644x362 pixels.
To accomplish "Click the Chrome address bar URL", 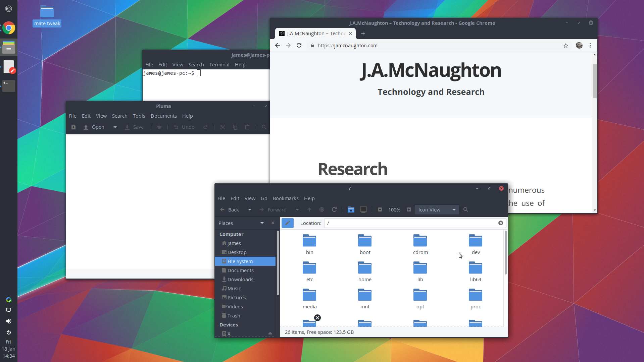I will click(x=347, y=46).
